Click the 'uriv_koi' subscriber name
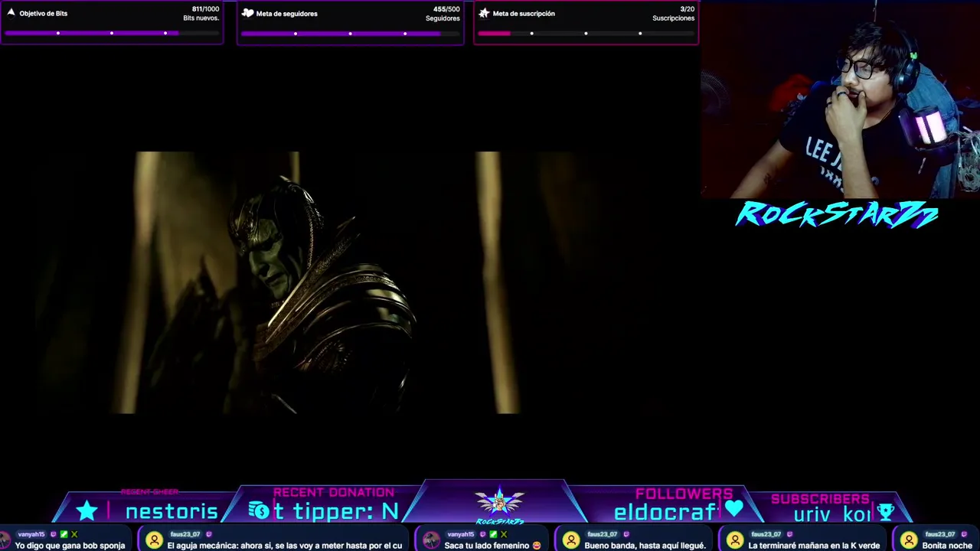Viewport: 980px width, 551px height. [x=832, y=514]
